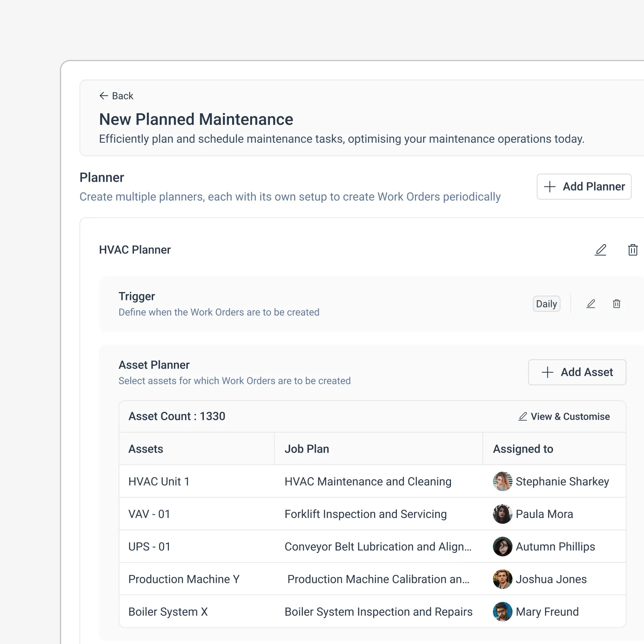Click the Assigned to column header
Viewport: 644px width, 644px height.
point(523,449)
